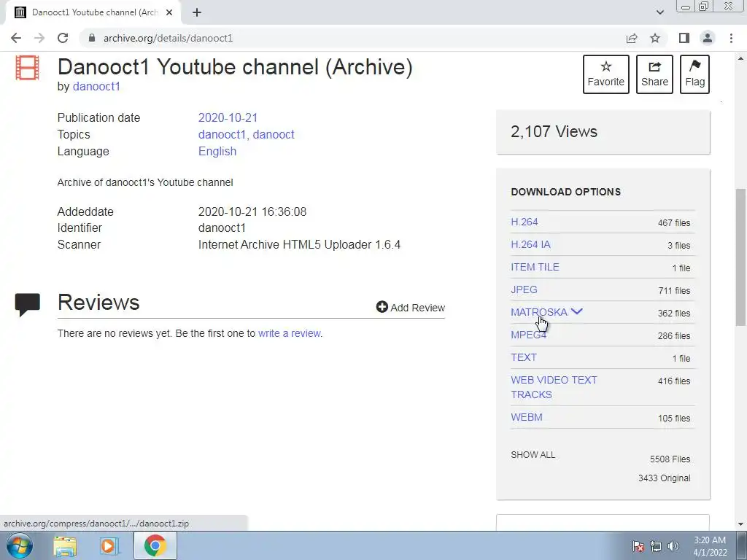Open the MPEG4 download option

(528, 335)
